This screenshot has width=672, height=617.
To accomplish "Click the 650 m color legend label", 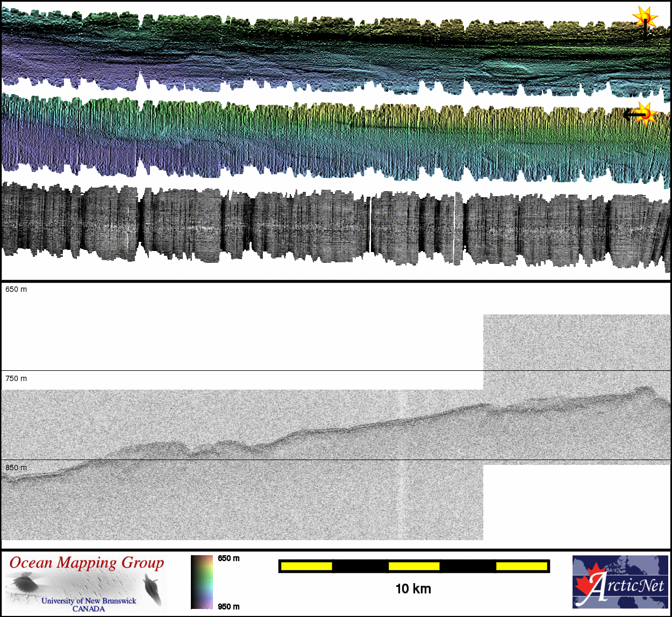I will coord(228,558).
